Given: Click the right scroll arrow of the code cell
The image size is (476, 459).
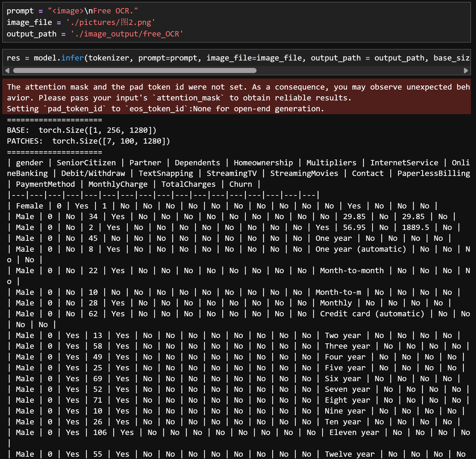Looking at the screenshot, I should click(466, 71).
